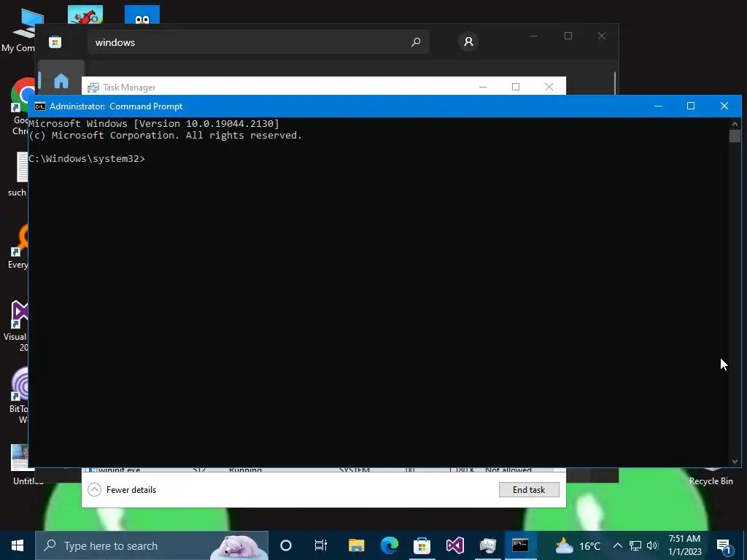Click the taskbar 'Type here to search' box

pyautogui.click(x=152, y=545)
